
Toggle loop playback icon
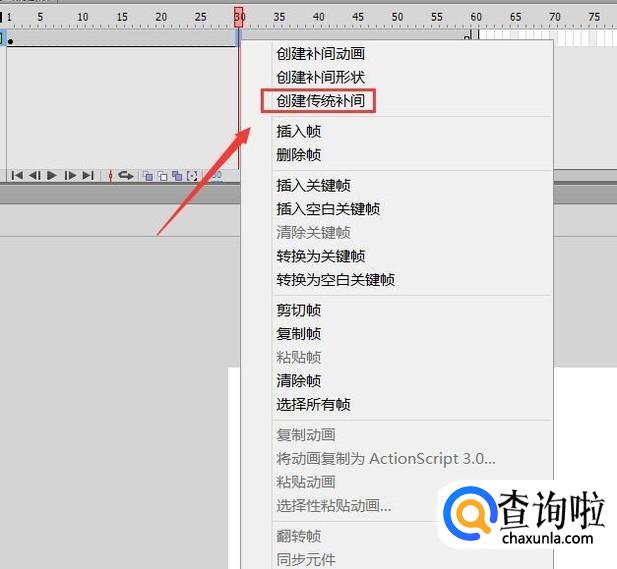(x=126, y=175)
